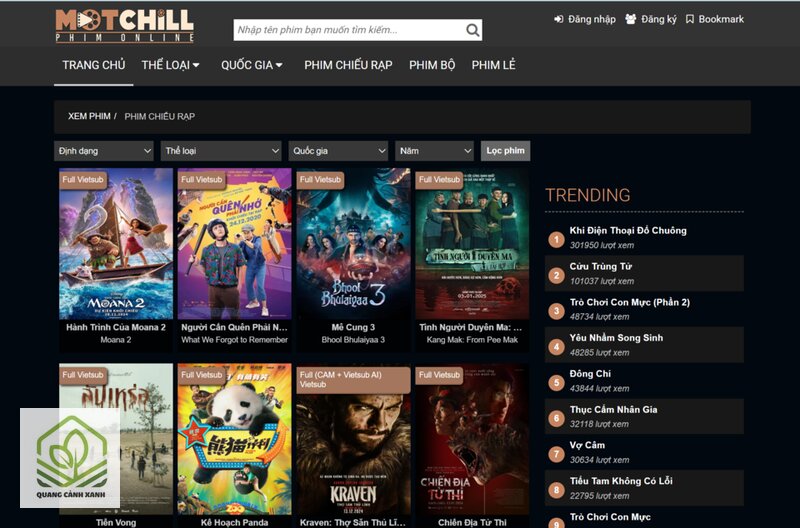Open the Tiên Vong movie poster
Image resolution: width=800 pixels, height=528 pixels.
coord(116,439)
